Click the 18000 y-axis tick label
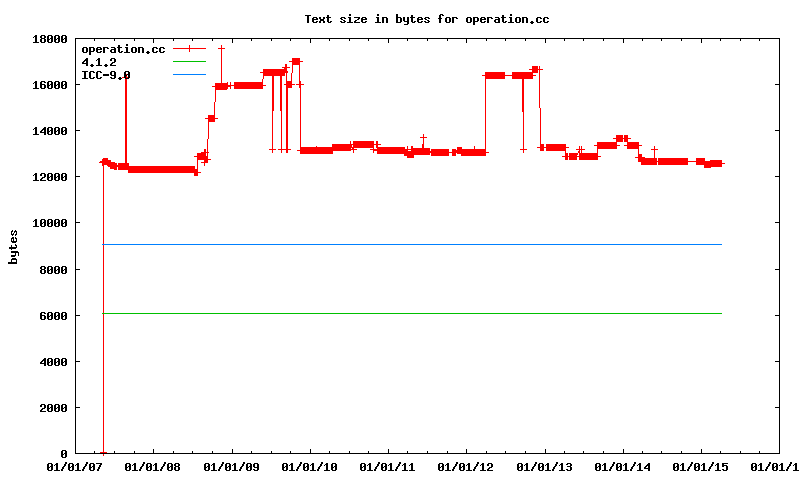The height and width of the screenshot is (480, 800). 48,39
